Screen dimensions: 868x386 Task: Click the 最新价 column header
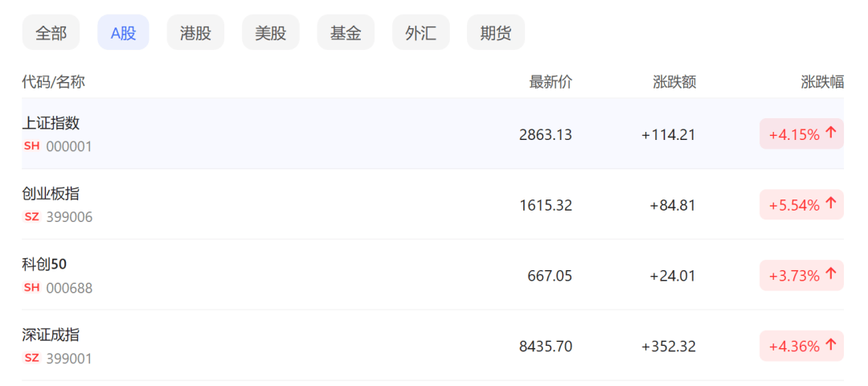point(551,81)
